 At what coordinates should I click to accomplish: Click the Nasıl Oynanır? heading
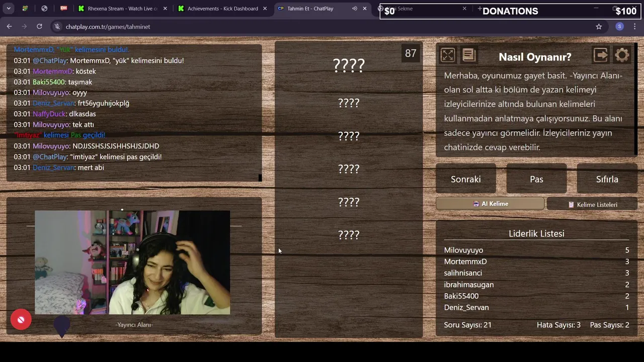click(535, 57)
